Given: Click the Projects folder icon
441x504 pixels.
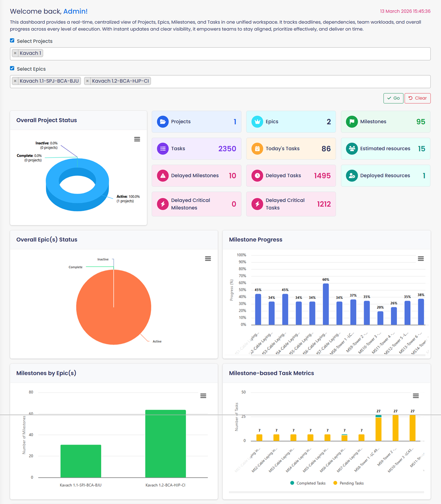Looking at the screenshot, I should pos(163,122).
